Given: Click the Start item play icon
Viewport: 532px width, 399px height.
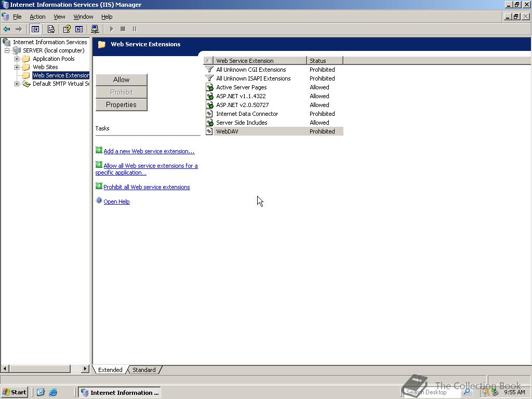Looking at the screenshot, I should pyautogui.click(x=111, y=29).
